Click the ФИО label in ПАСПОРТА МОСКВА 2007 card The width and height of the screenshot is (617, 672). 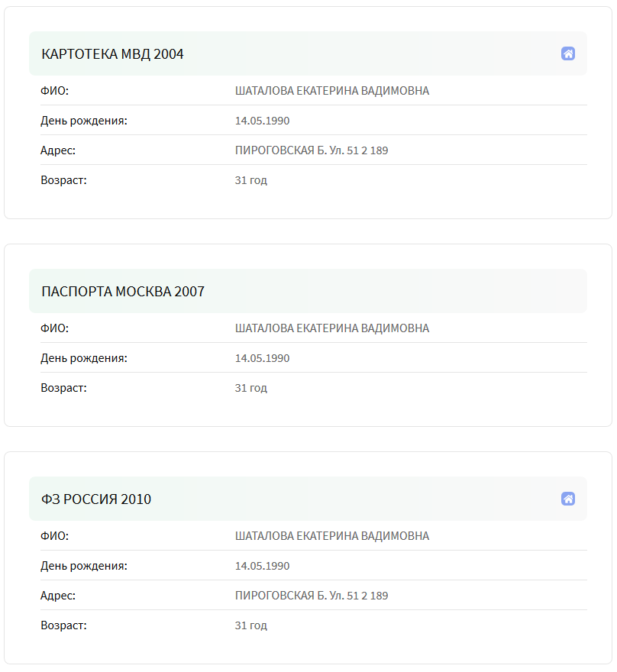pyautogui.click(x=54, y=328)
